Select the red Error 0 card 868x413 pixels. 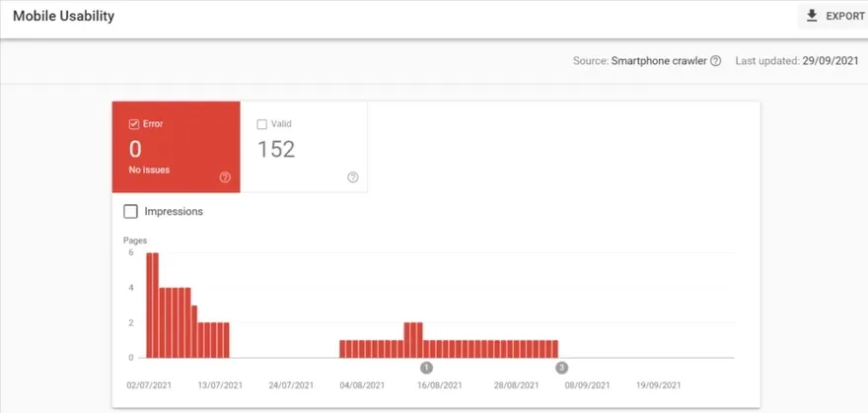(x=176, y=147)
